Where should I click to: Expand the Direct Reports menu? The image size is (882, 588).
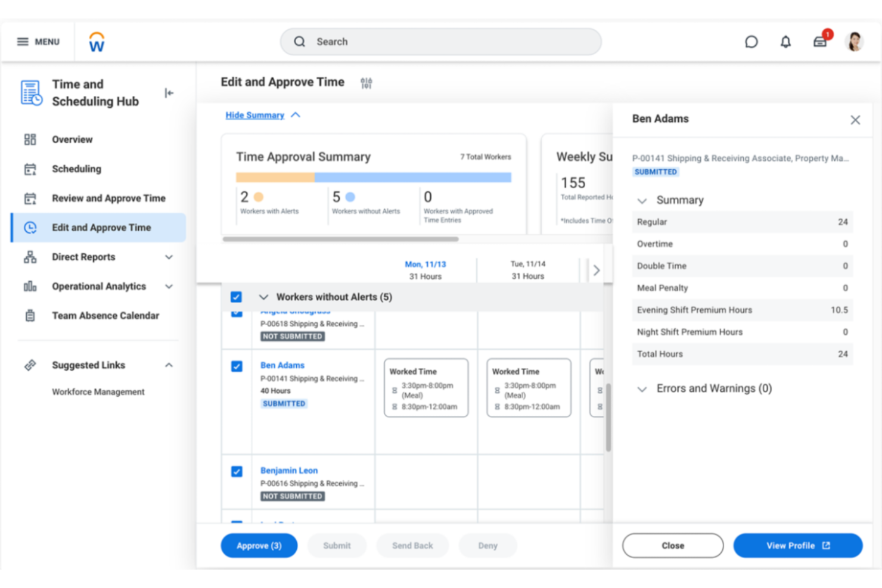[x=169, y=257]
